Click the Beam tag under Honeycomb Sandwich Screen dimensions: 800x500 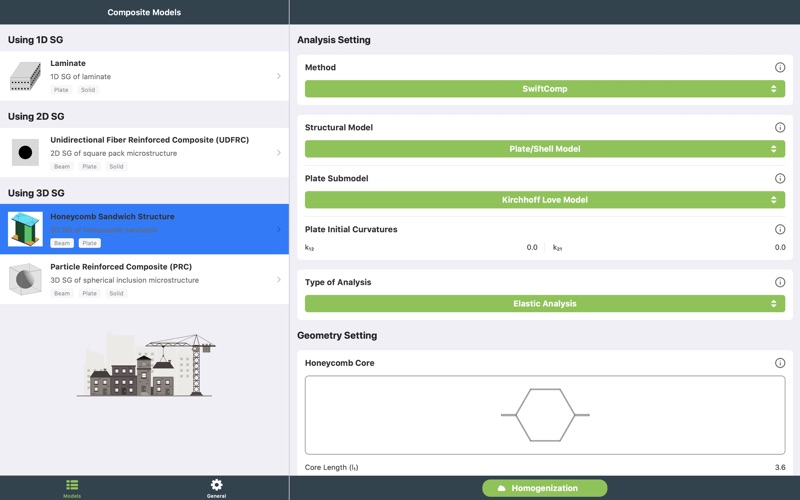[x=62, y=243]
